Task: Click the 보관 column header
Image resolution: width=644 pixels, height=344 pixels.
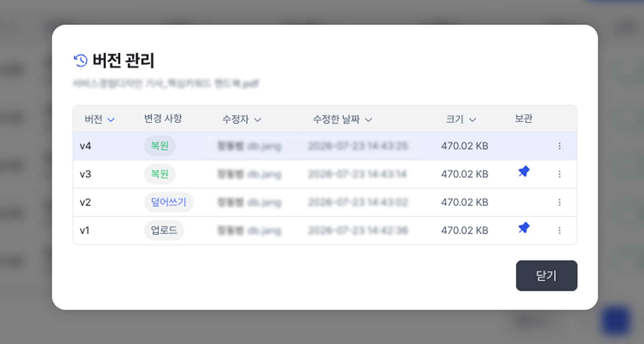Action: (524, 118)
